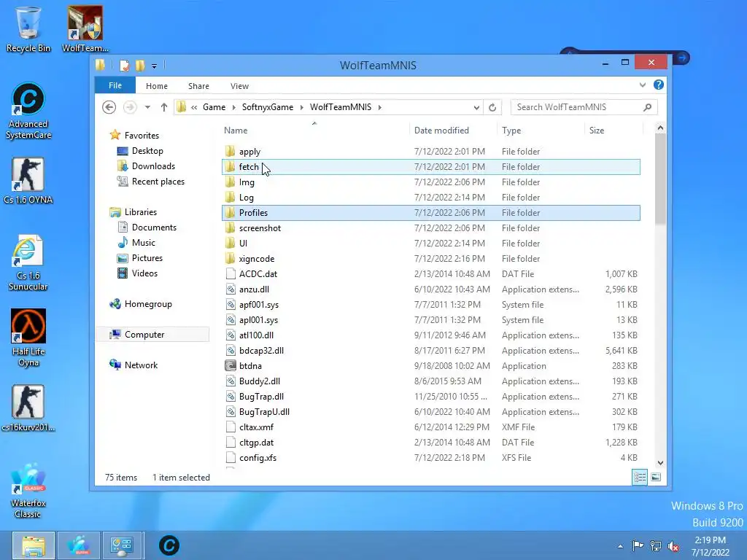Click the scroll up arrow
Image resolution: width=747 pixels, height=560 pixels.
660,128
